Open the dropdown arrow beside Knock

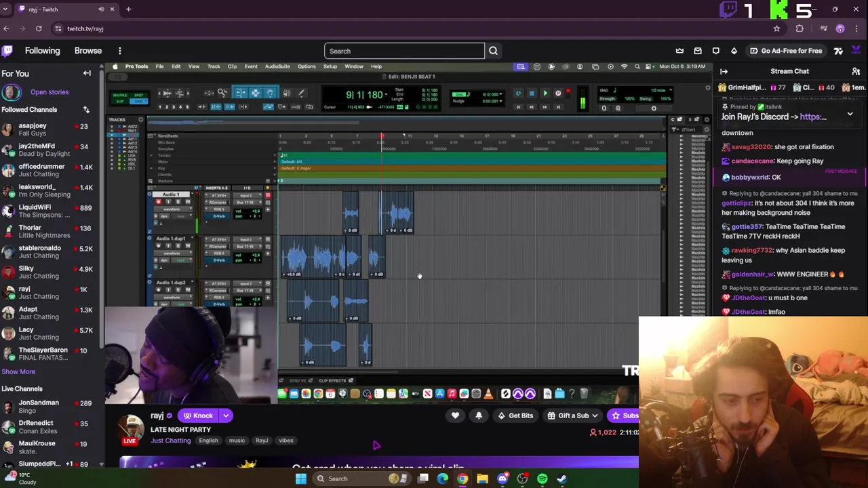(226, 415)
